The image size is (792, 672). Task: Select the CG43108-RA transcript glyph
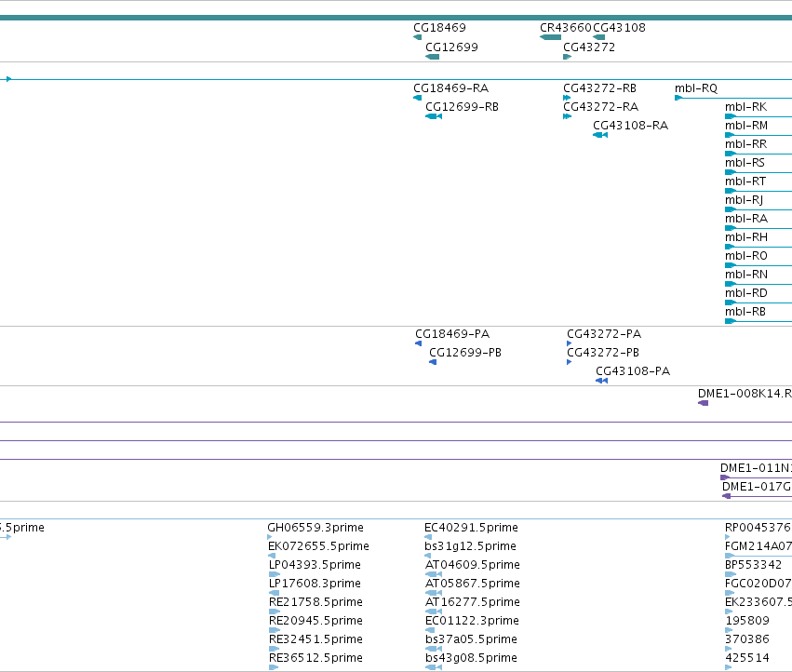600,135
